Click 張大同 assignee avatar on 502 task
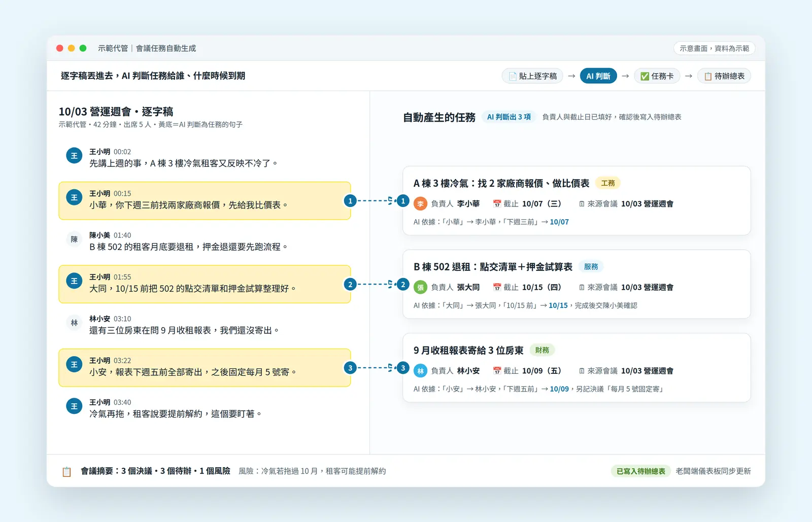 click(x=420, y=288)
